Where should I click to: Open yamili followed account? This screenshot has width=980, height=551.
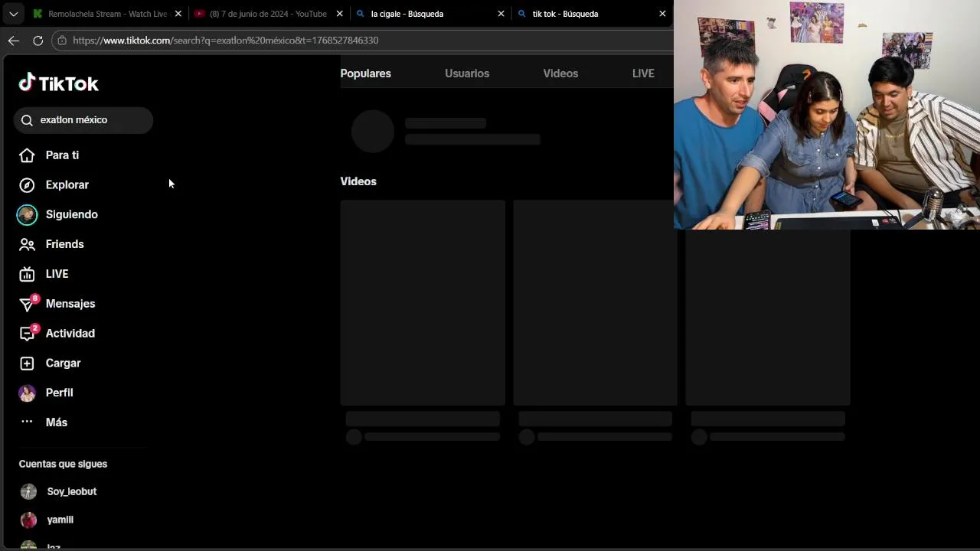(60, 520)
